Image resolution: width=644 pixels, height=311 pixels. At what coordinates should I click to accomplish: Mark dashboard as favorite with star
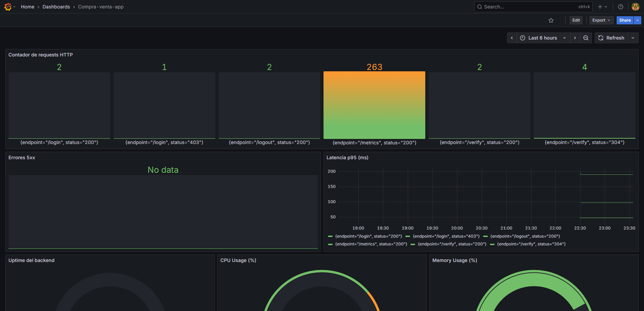pyautogui.click(x=551, y=20)
